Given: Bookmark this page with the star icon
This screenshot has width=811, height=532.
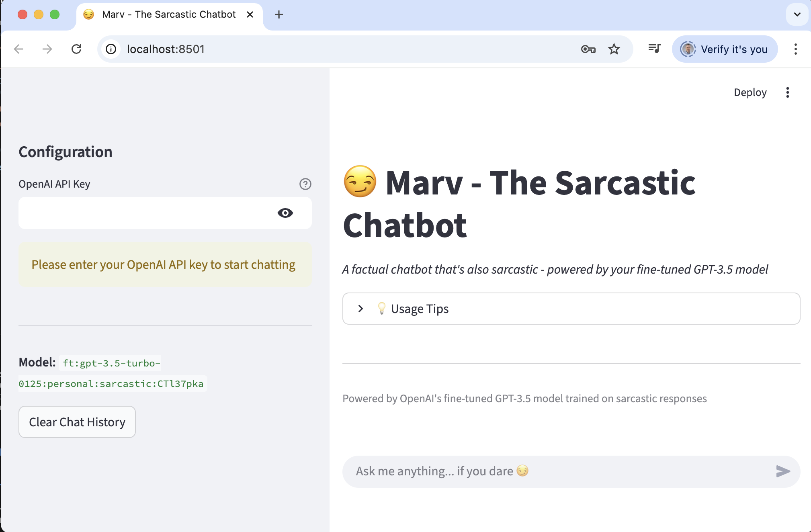Looking at the screenshot, I should coord(614,49).
